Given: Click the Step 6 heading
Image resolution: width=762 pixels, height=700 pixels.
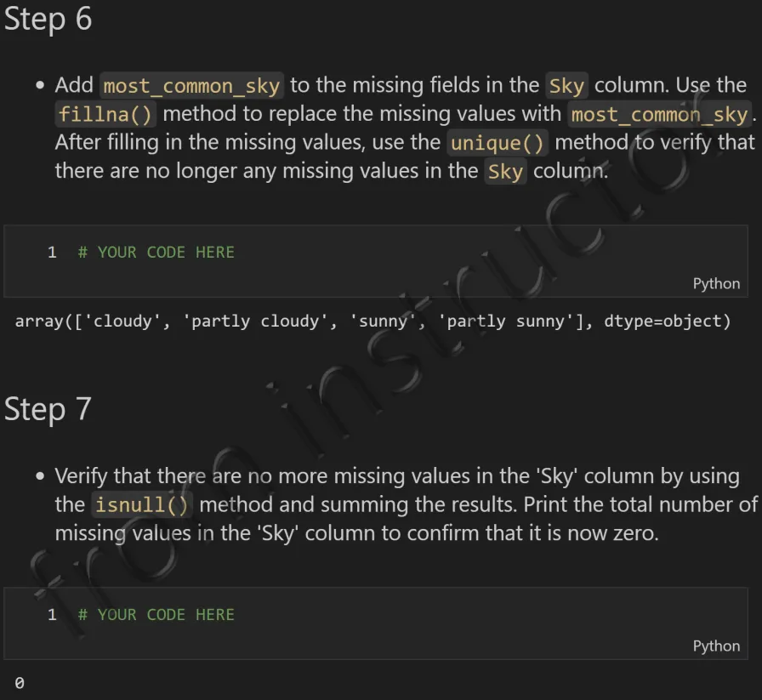Looking at the screenshot, I should coord(48,20).
